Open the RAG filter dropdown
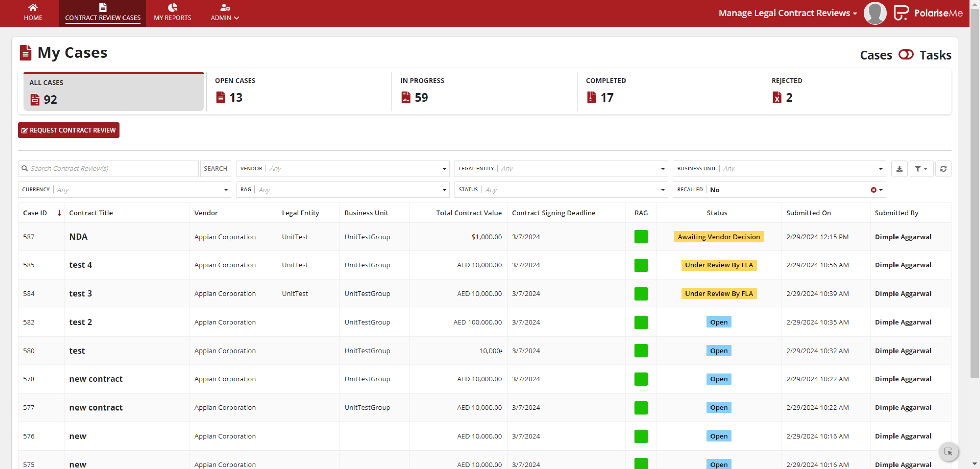 343,190
